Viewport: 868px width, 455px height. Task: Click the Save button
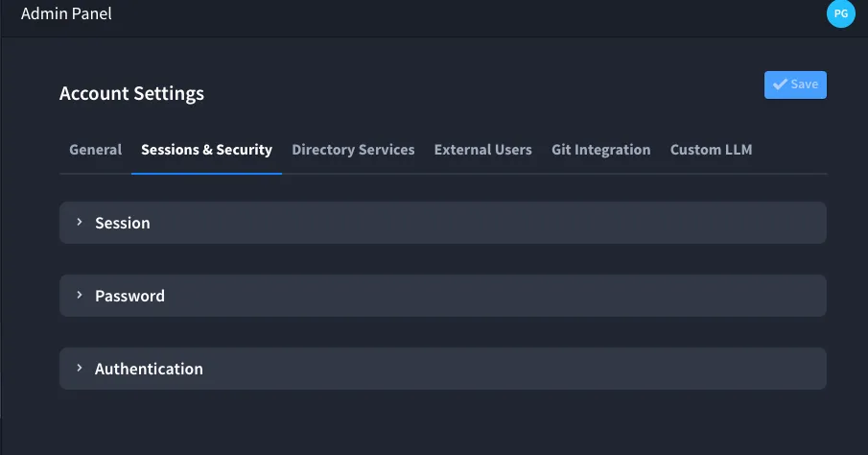coord(795,84)
